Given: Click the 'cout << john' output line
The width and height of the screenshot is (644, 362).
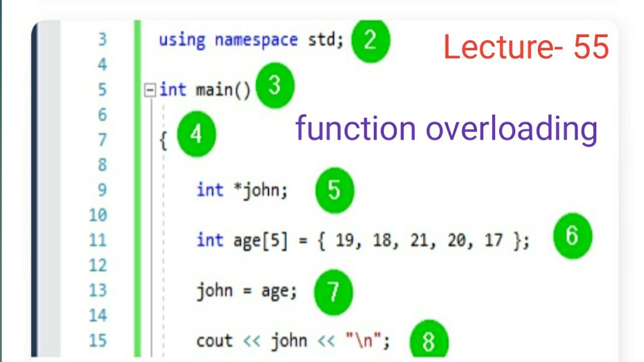Looking at the screenshot, I should (x=293, y=341).
